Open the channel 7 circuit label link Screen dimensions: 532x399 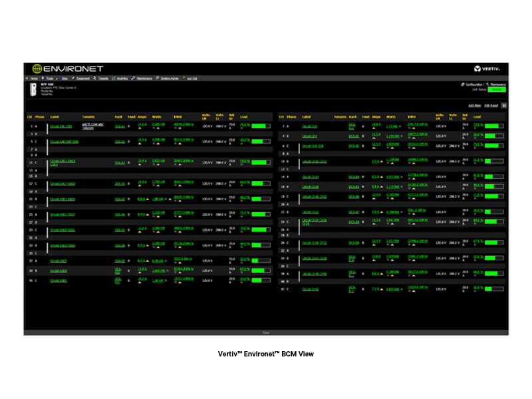click(310, 125)
